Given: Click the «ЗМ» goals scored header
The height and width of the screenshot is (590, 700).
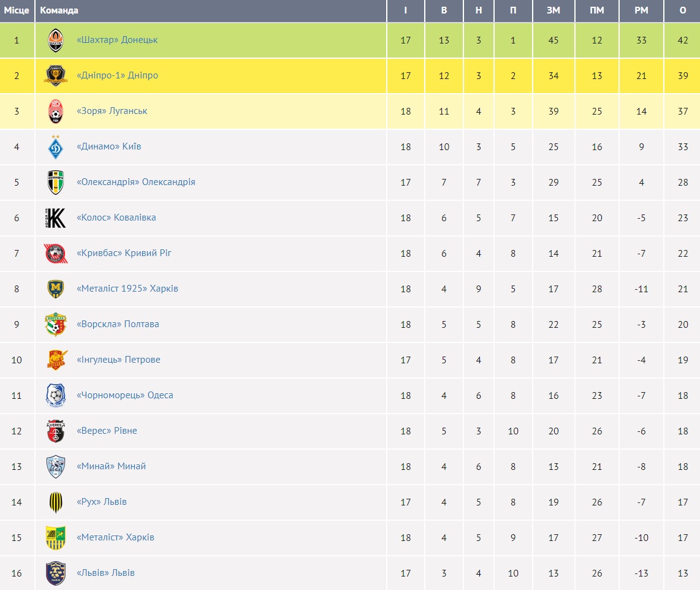Looking at the screenshot, I should pos(554,10).
